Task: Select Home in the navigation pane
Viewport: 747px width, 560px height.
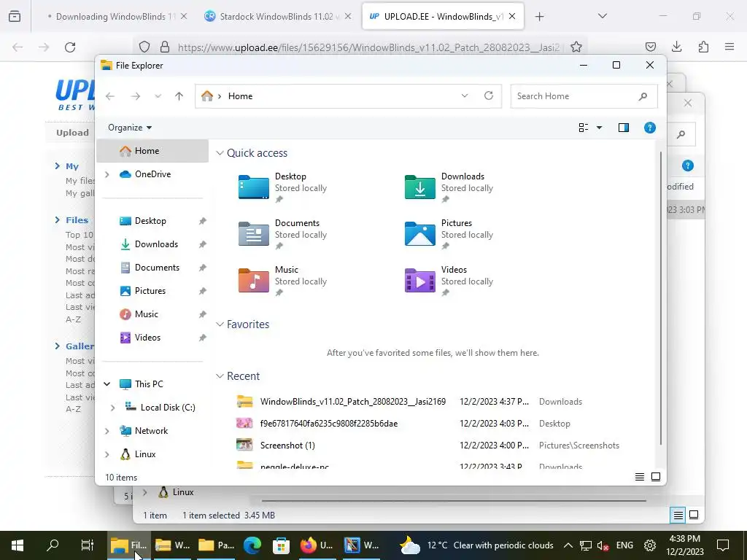Action: point(152,151)
